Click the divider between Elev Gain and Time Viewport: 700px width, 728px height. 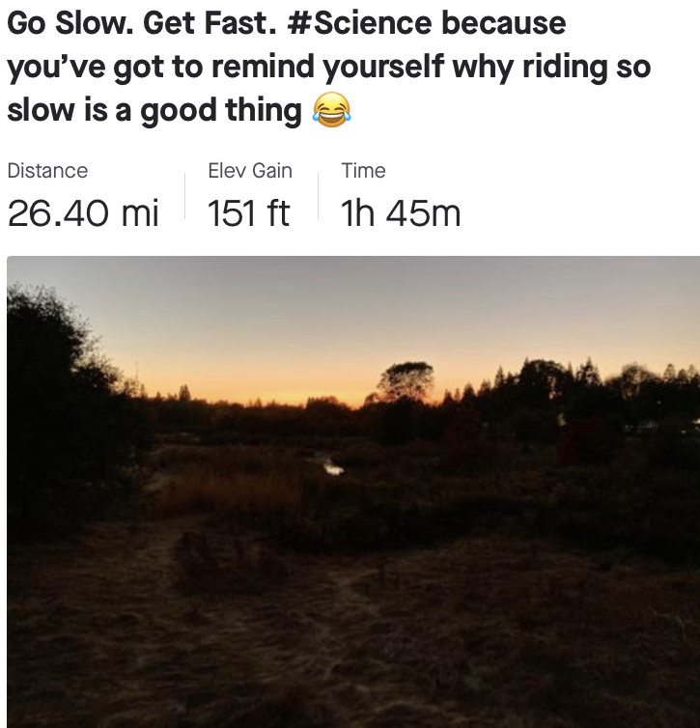[318, 195]
